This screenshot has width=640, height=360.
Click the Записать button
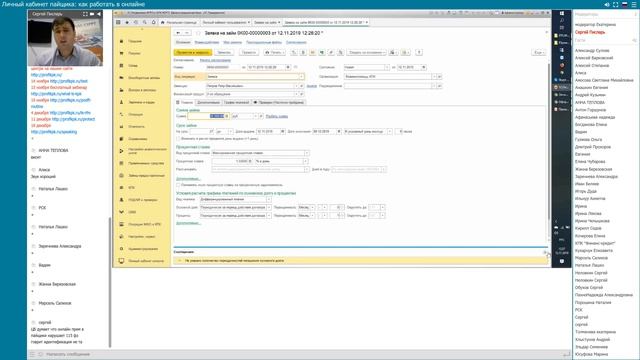(x=224, y=52)
